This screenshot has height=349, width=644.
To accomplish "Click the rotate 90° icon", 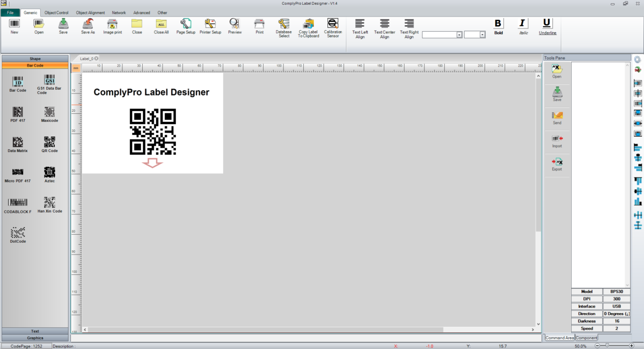I will [x=638, y=70].
